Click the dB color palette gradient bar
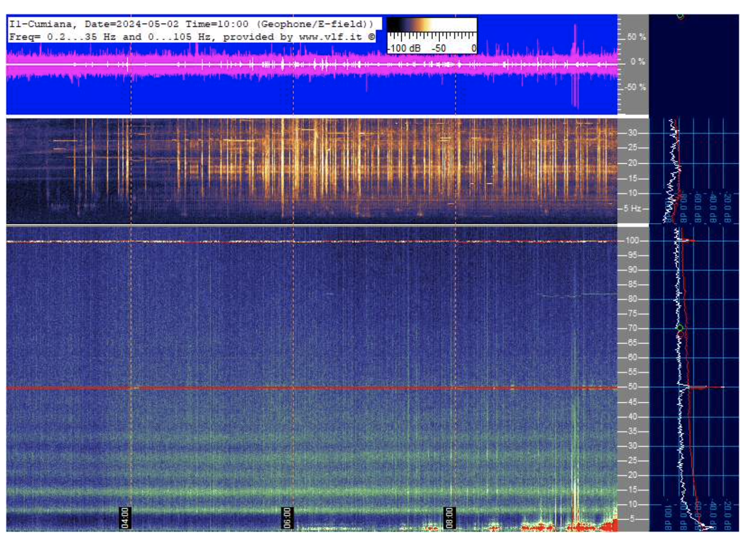This screenshot has width=756, height=546. point(432,25)
